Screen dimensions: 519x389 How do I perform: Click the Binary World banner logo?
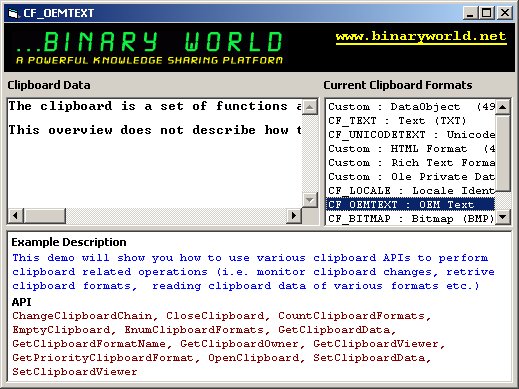149,47
